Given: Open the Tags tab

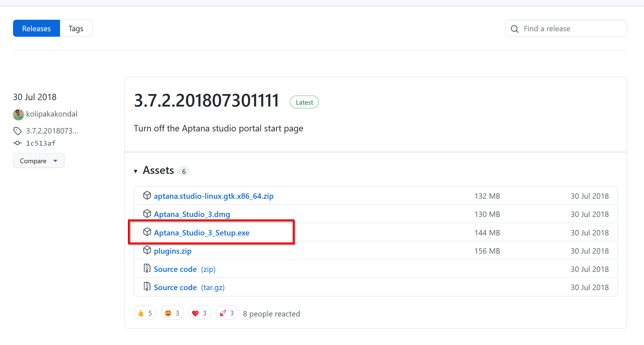Looking at the screenshot, I should (x=76, y=29).
